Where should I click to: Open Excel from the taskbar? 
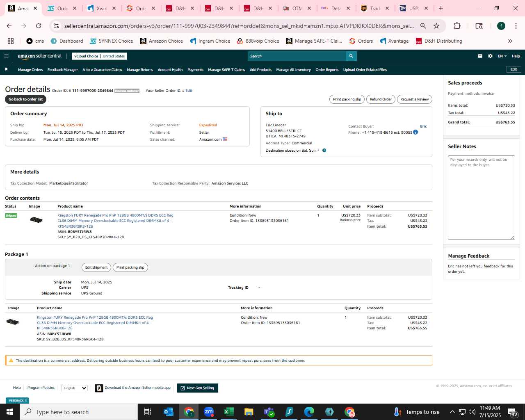click(229, 412)
